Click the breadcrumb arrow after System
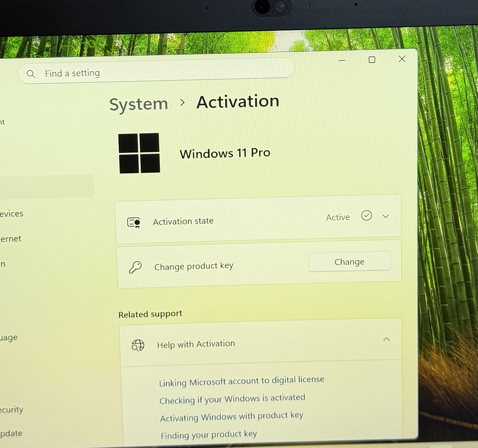Screen dimensions: 478x448 click(x=182, y=103)
